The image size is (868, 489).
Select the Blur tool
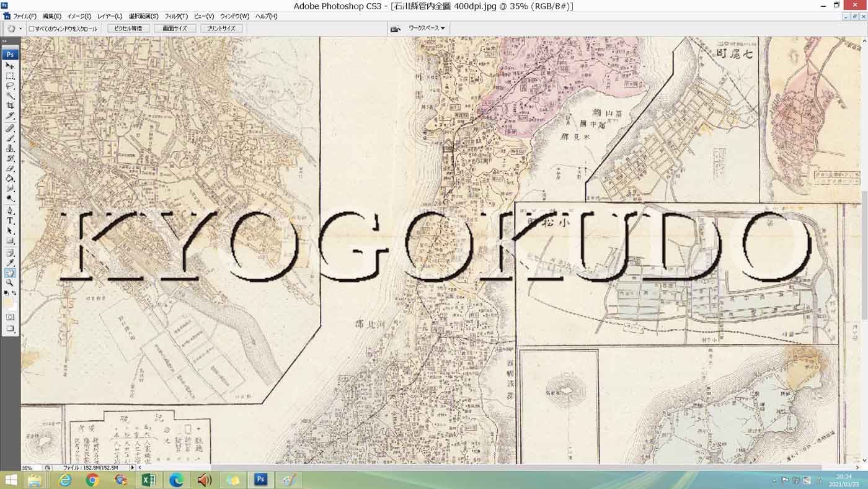coord(10,188)
